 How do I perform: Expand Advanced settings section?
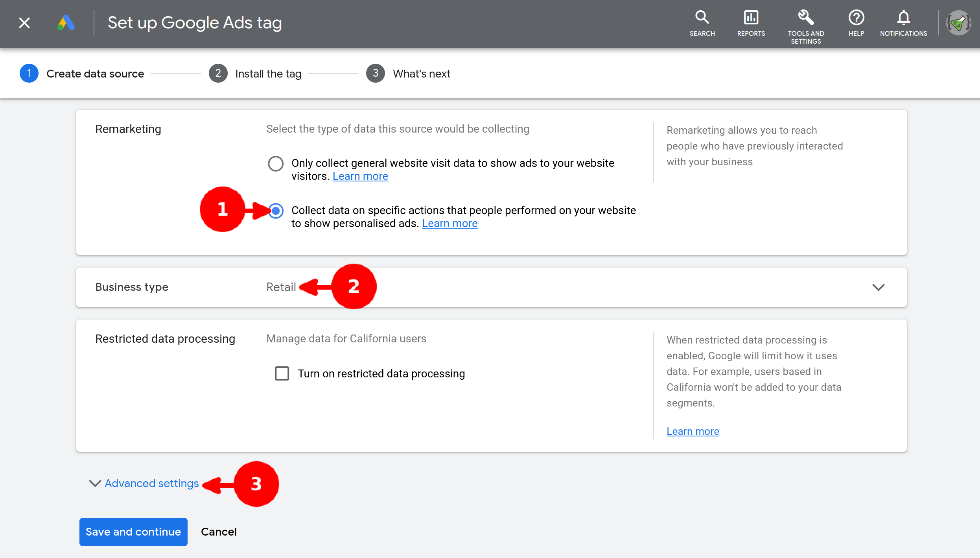coord(151,483)
